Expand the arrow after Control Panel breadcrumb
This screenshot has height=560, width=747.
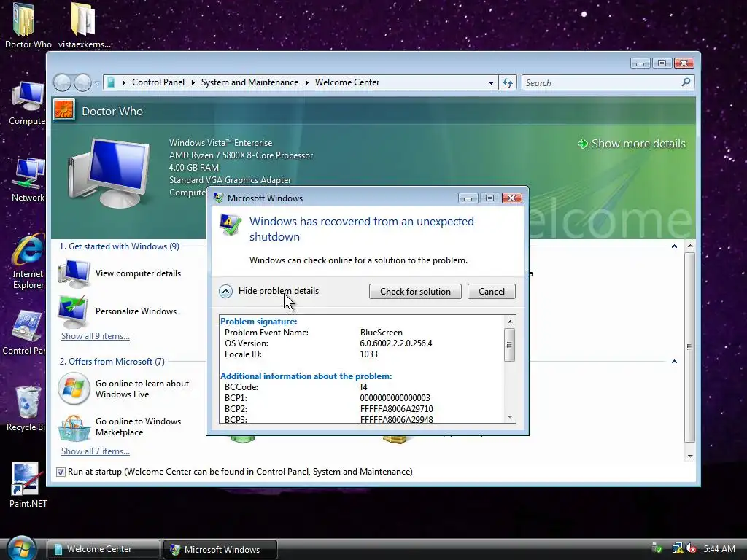[193, 82]
